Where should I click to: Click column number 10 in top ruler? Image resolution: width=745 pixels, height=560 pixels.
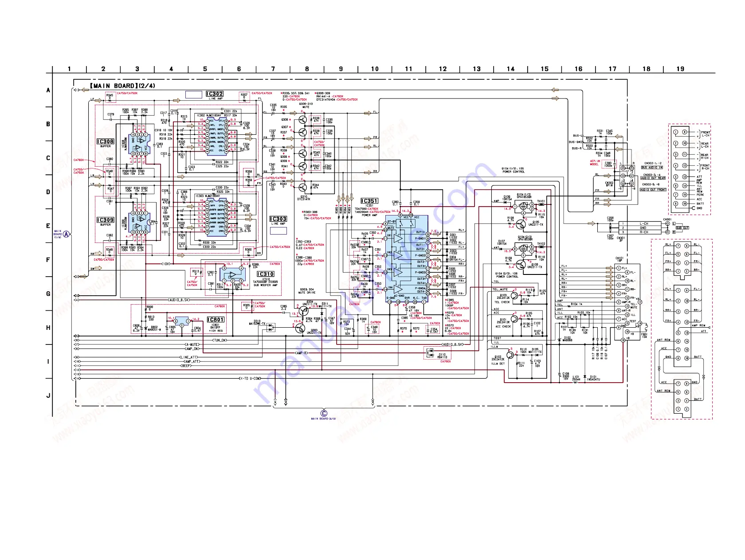(375, 69)
